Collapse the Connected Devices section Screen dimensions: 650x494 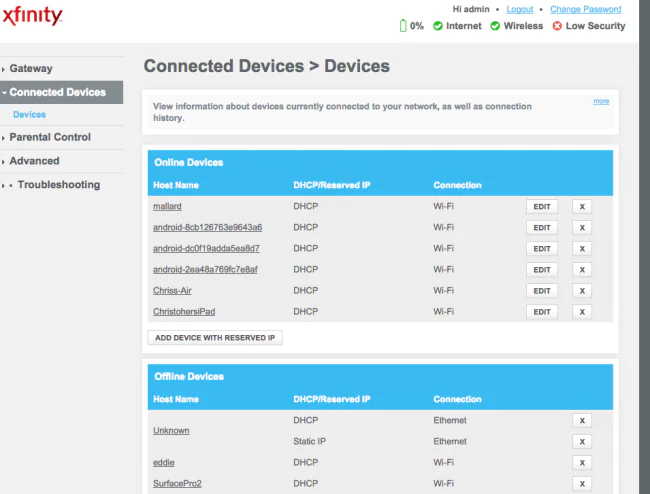point(57,92)
